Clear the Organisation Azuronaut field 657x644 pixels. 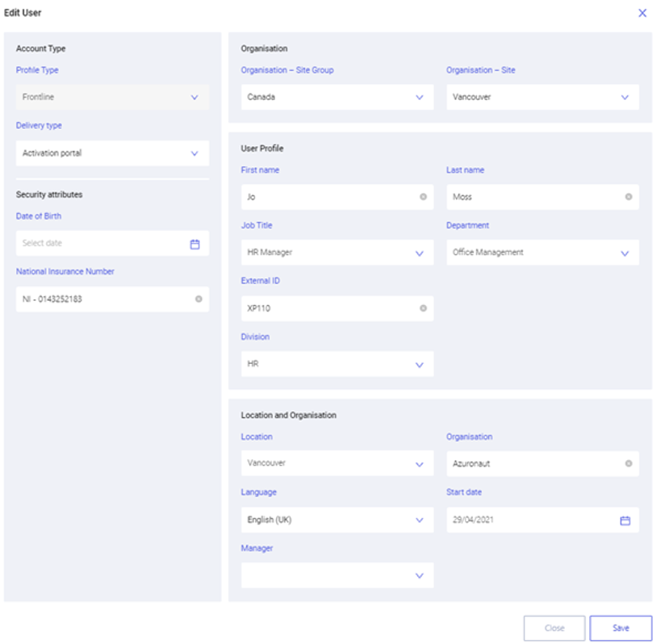629,463
